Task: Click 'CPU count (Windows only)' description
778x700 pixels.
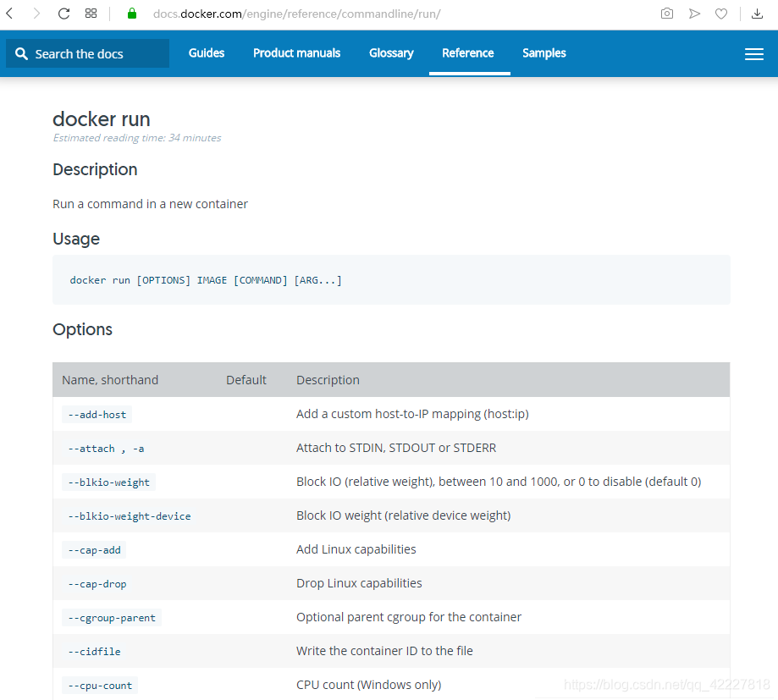Action: click(x=368, y=685)
